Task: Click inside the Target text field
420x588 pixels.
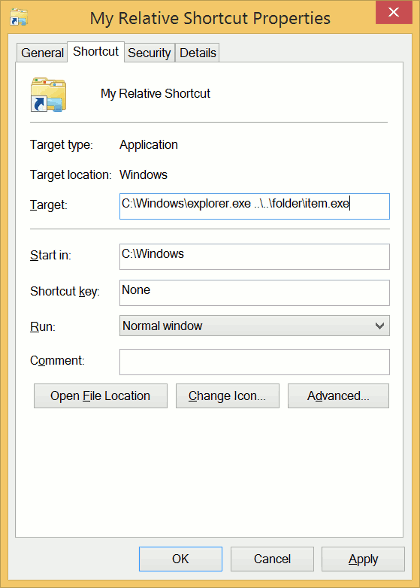Action: 254,206
